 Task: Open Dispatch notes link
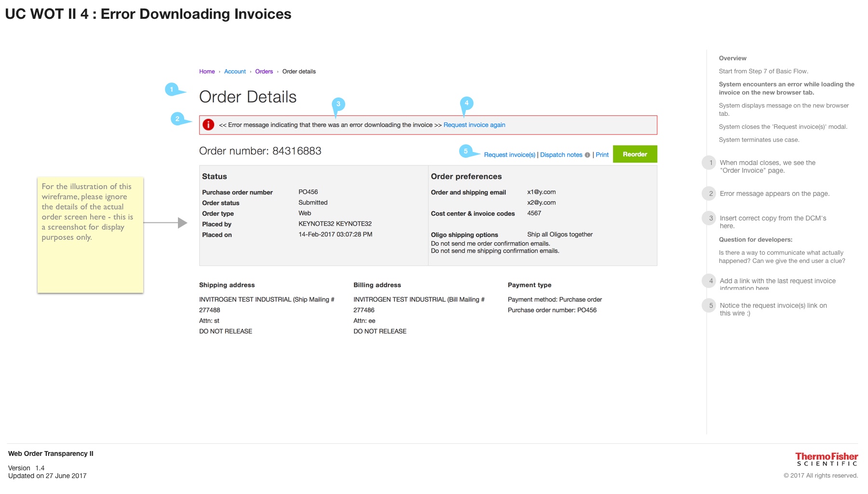pyautogui.click(x=561, y=155)
